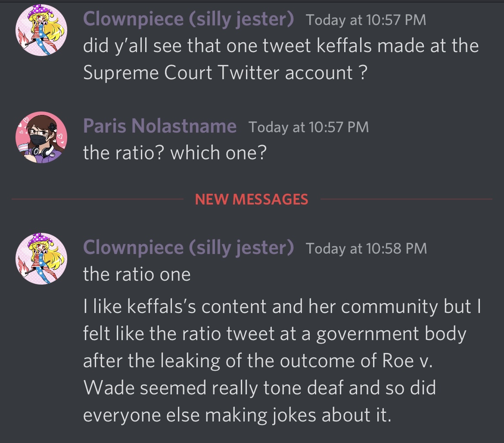Screen dimensions: 504x443
Task: Click the timestamp next to Paris Nolastname
Action: pos(308,127)
